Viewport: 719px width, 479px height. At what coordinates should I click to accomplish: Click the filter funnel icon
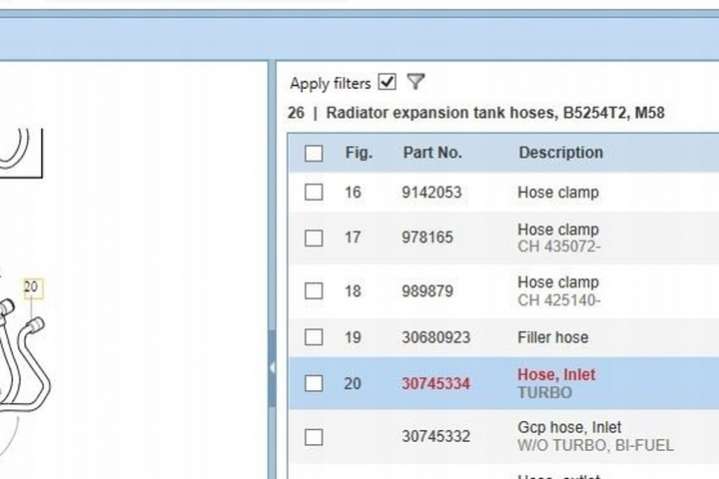[x=416, y=82]
